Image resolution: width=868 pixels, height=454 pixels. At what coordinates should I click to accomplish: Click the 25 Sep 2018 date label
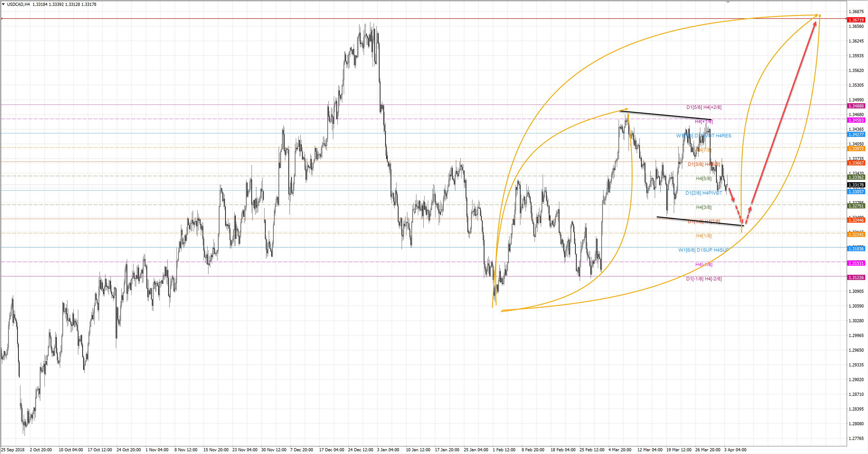(x=13, y=450)
